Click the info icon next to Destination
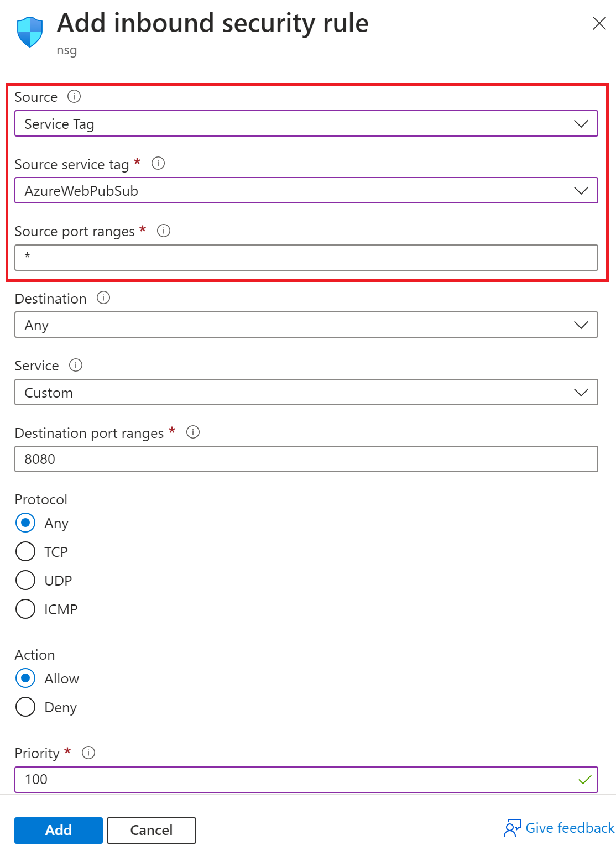The height and width of the screenshot is (856, 616). click(103, 298)
